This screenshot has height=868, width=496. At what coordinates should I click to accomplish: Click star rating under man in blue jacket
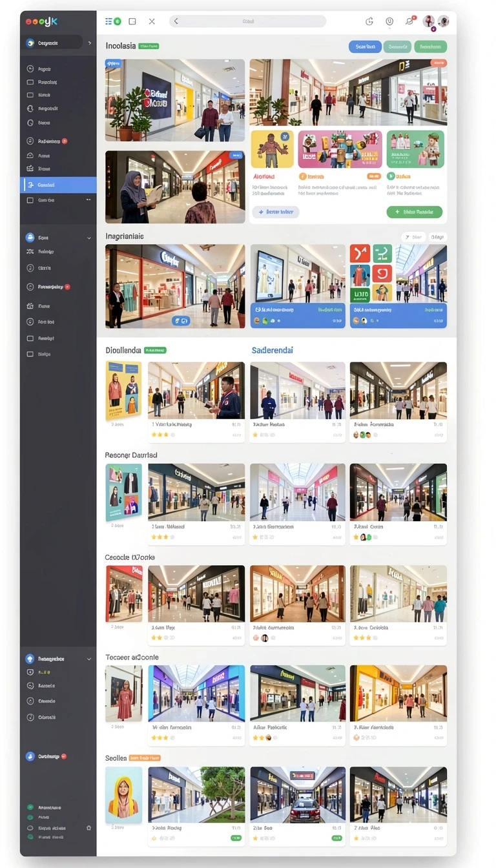tap(162, 435)
